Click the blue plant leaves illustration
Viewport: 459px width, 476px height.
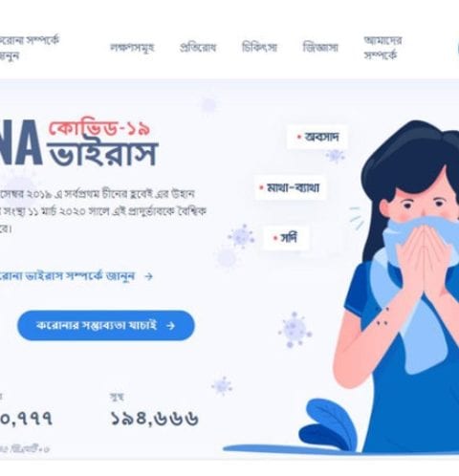[x=328, y=425]
